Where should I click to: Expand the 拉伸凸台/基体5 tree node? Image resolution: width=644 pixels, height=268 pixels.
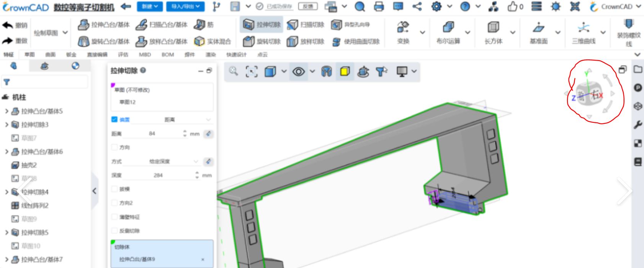click(7, 111)
